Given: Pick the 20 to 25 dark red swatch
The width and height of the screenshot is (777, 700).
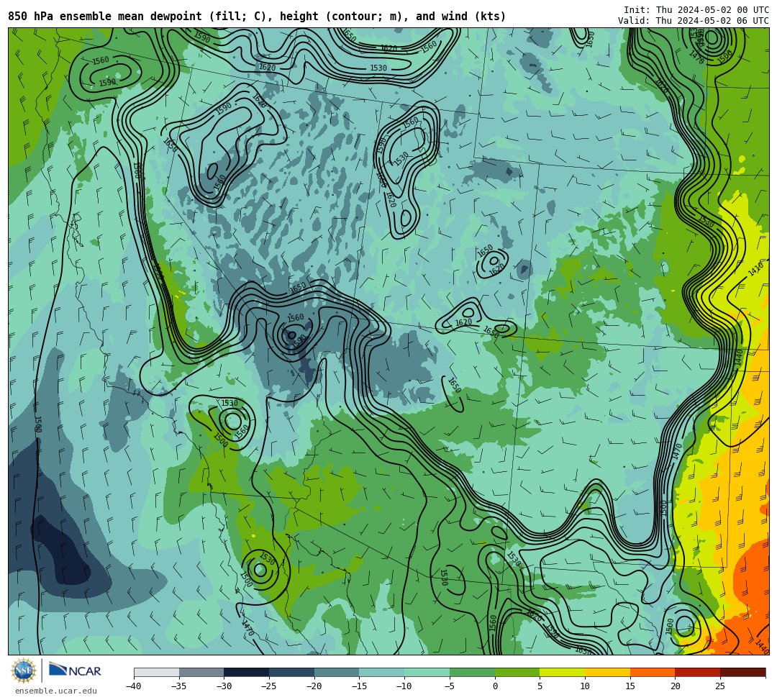Looking at the screenshot, I should (x=698, y=672).
